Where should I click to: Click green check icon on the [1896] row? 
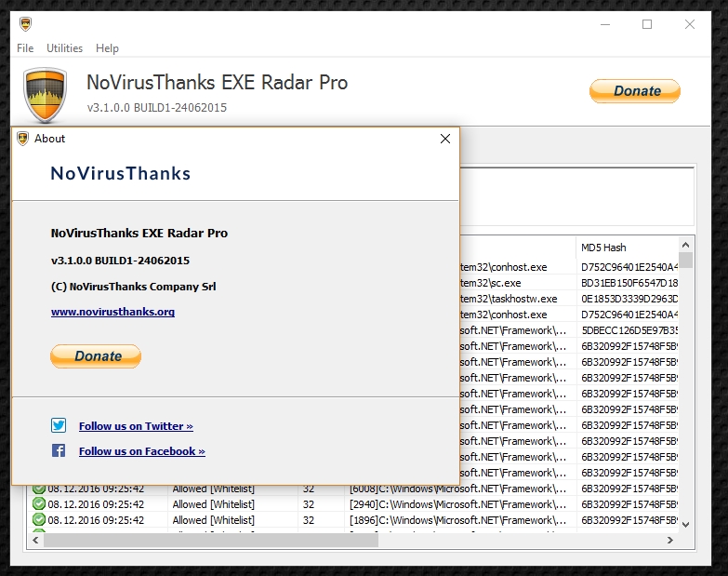click(x=39, y=520)
